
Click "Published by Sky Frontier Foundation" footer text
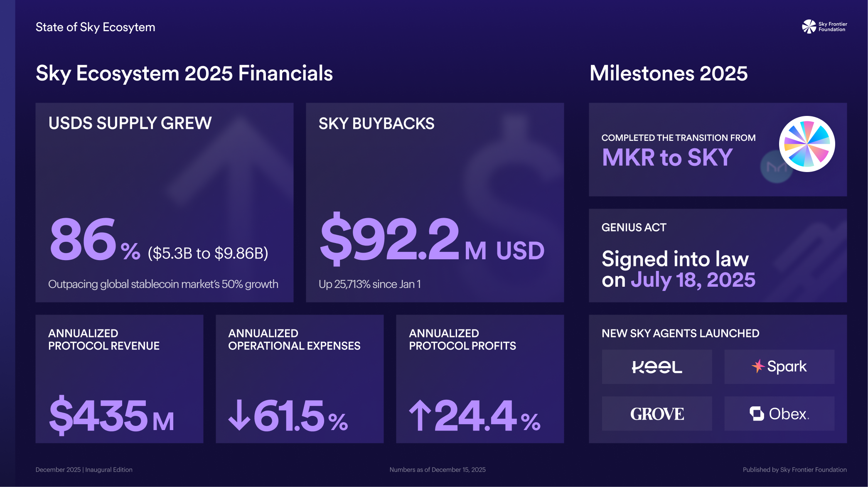[x=794, y=470]
